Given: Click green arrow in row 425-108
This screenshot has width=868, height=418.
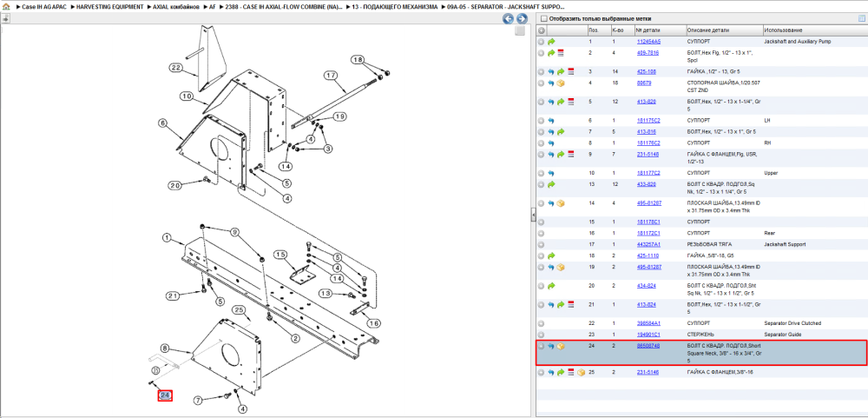Looking at the screenshot, I should [561, 71].
